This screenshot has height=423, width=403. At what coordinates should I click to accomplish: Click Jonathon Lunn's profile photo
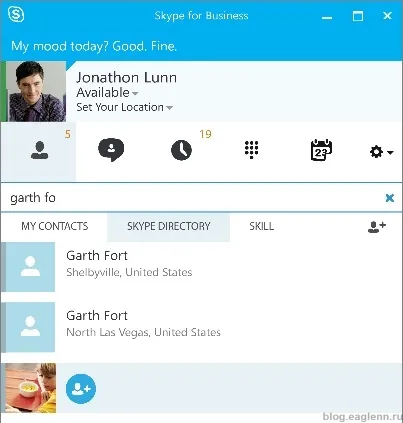[x=36, y=91]
